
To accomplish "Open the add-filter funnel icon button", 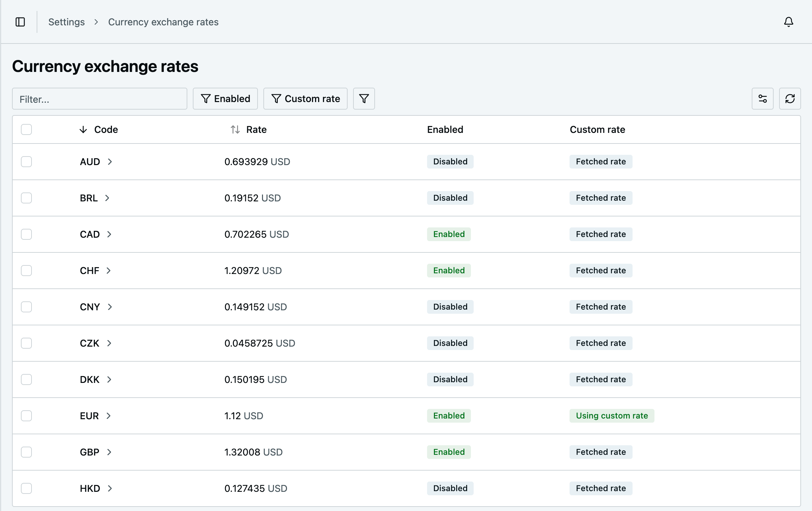I will tap(364, 99).
